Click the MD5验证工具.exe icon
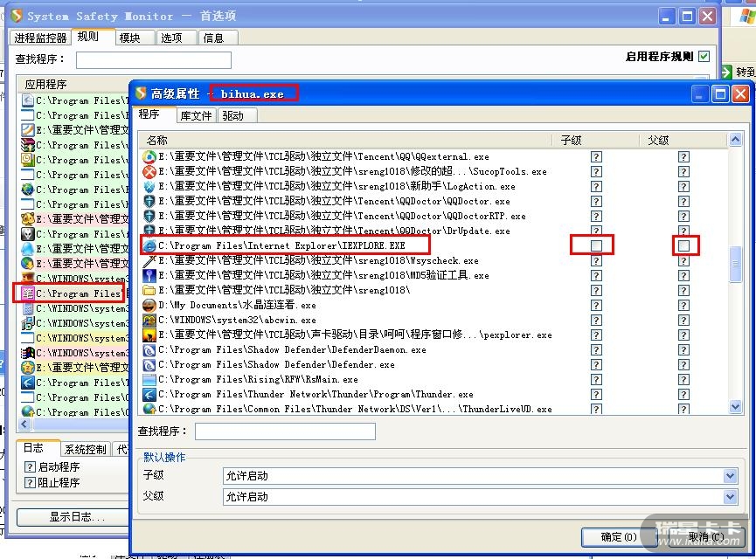The width and height of the screenshot is (756, 559). click(x=149, y=276)
